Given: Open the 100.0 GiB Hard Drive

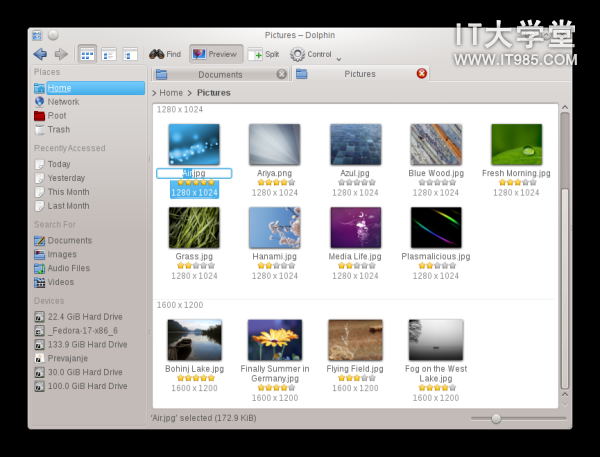Looking at the screenshot, I should [x=89, y=386].
